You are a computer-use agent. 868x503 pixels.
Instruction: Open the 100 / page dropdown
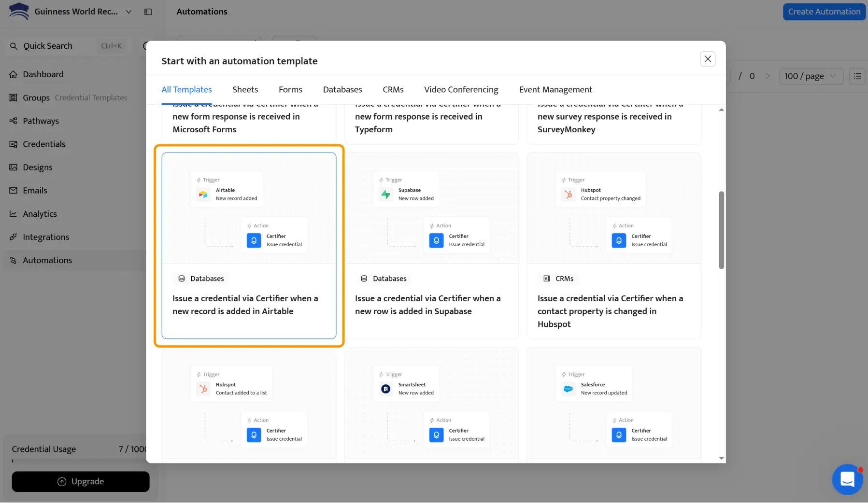[811, 76]
